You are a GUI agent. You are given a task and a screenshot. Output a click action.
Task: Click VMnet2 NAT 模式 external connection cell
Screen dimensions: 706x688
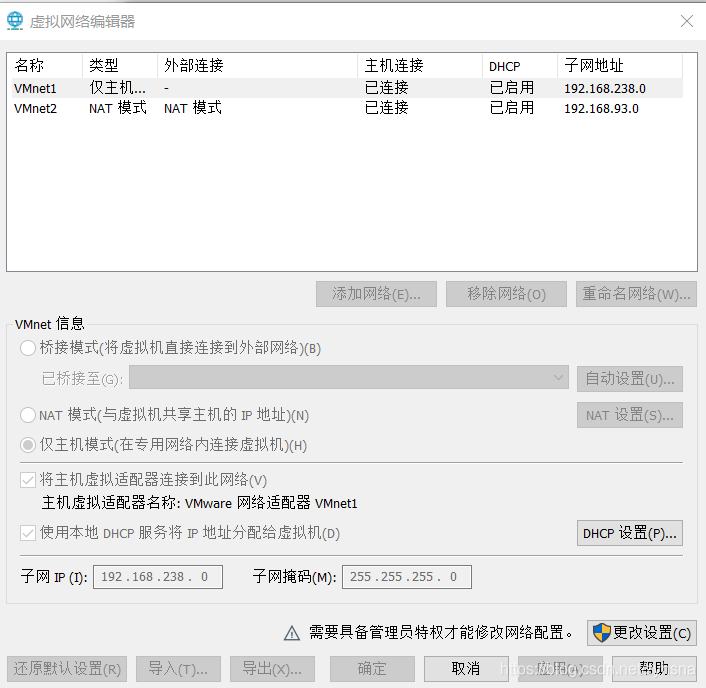point(193,108)
